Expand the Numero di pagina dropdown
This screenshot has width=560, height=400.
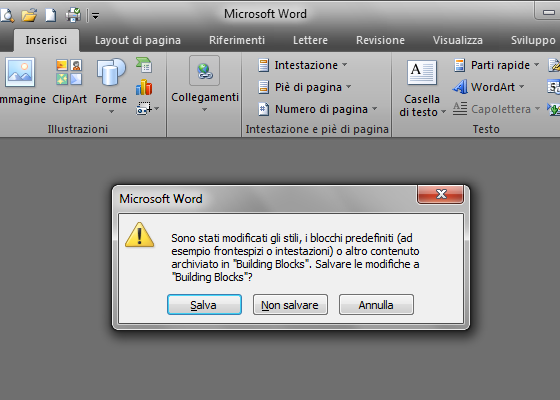coord(318,109)
